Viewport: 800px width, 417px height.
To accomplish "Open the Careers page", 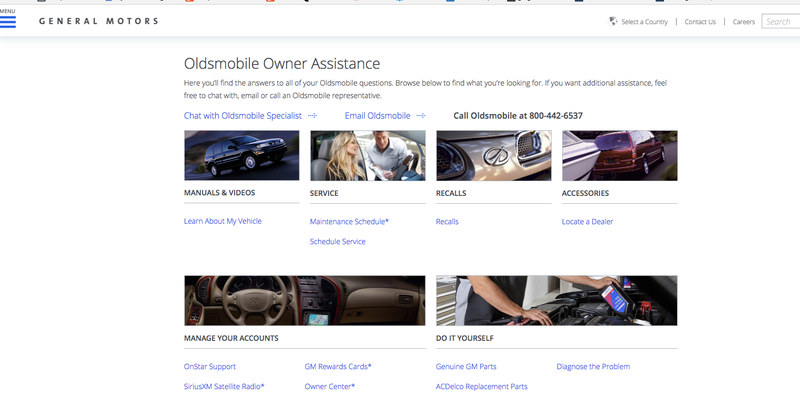I will (743, 22).
